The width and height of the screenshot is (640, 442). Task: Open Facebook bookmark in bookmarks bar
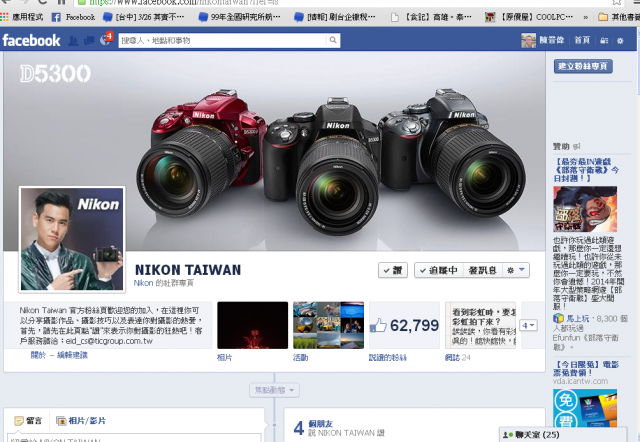73,17
